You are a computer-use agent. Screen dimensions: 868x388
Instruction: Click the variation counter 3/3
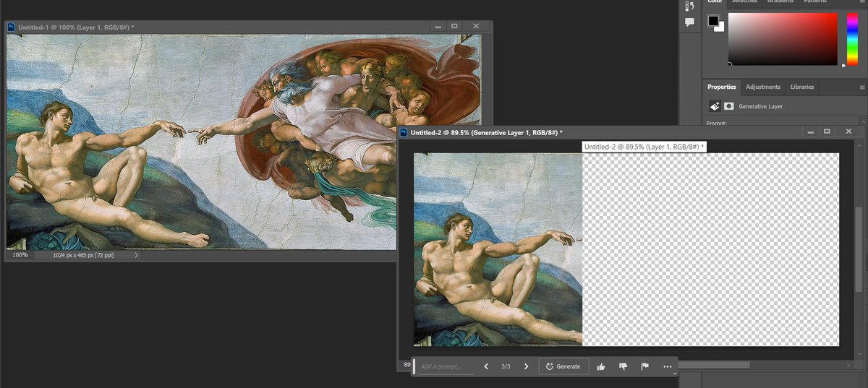506,367
